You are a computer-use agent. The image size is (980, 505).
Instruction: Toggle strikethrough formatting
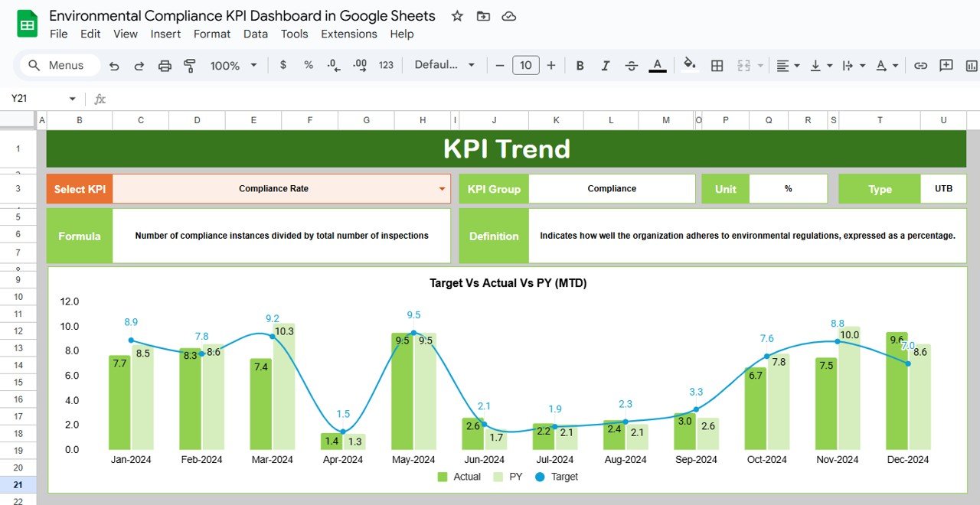coord(631,66)
